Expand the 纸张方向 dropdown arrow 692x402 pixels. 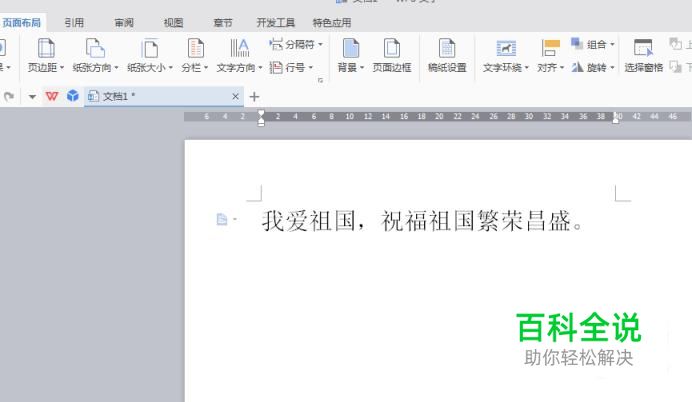click(116, 68)
